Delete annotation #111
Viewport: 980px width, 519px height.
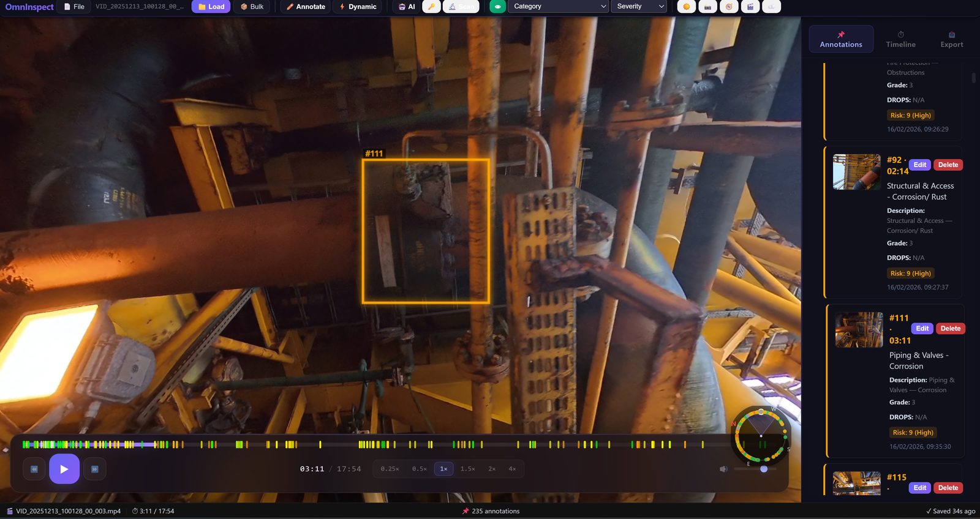coord(951,329)
